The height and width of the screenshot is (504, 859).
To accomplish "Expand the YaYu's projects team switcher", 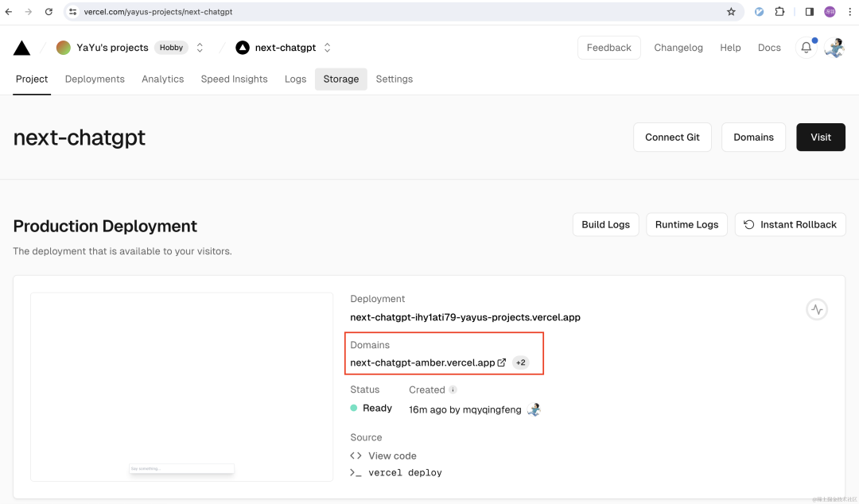I will 200,48.
